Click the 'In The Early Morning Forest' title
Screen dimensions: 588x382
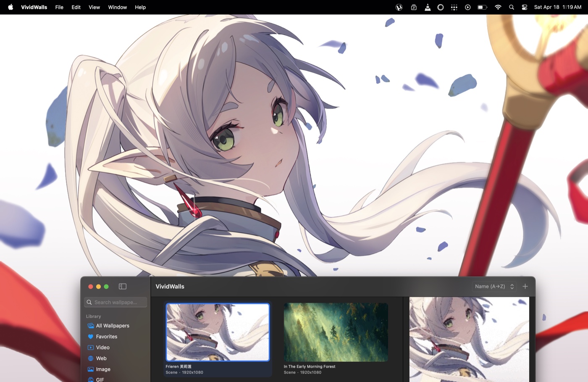point(310,366)
